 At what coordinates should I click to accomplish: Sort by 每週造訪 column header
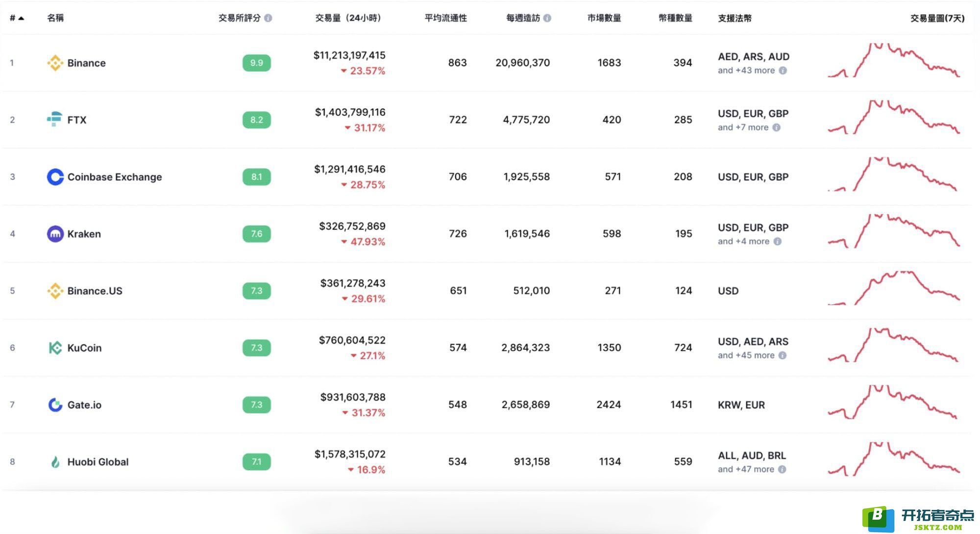[523, 18]
